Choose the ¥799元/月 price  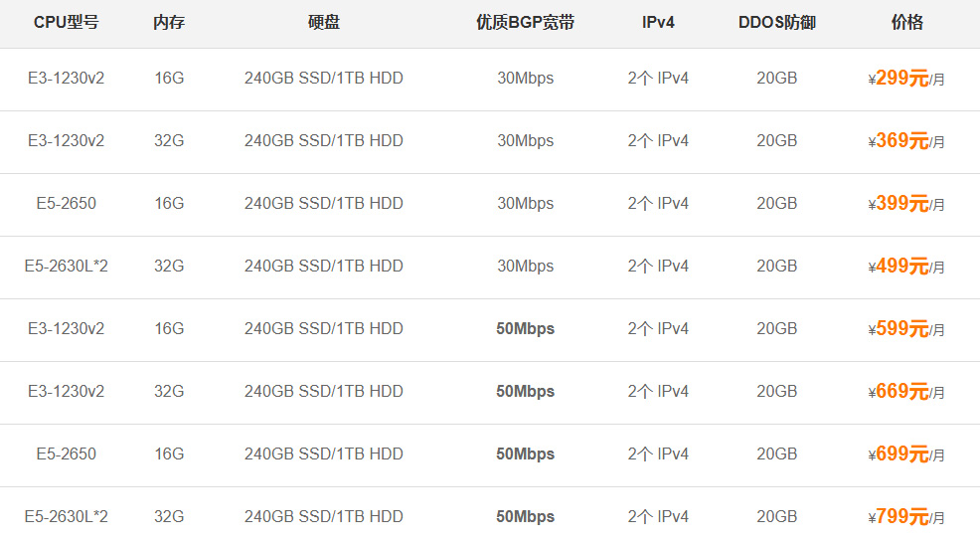point(905,517)
